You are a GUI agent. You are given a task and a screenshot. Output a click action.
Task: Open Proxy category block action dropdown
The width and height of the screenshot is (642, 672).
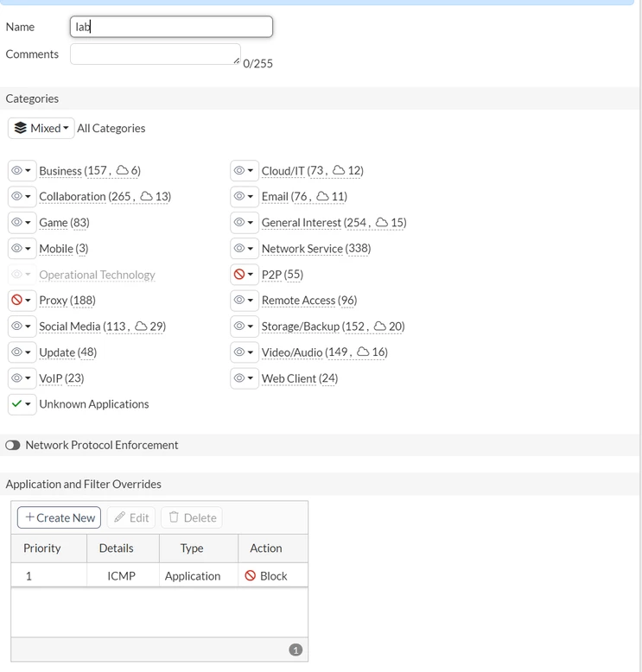[x=22, y=300]
